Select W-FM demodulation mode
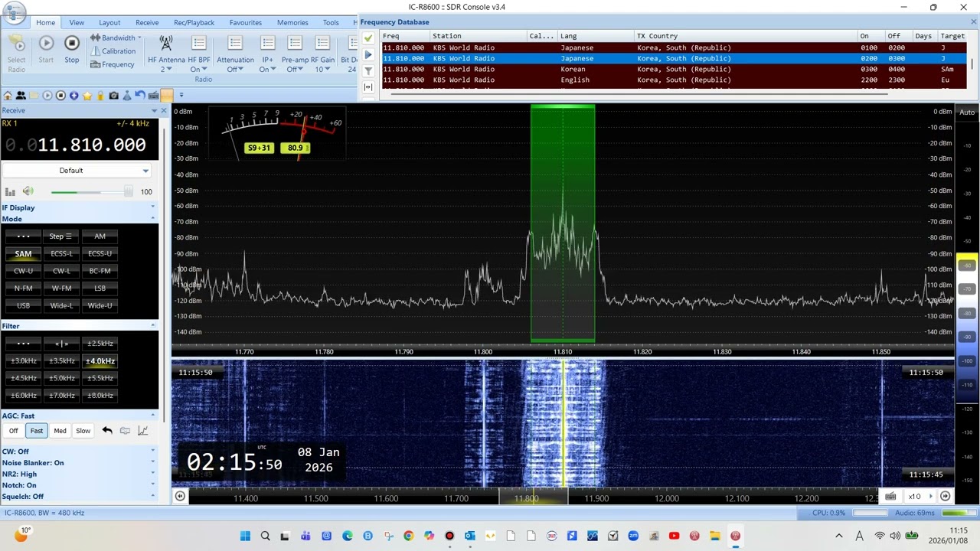The height and width of the screenshot is (551, 980). point(61,288)
